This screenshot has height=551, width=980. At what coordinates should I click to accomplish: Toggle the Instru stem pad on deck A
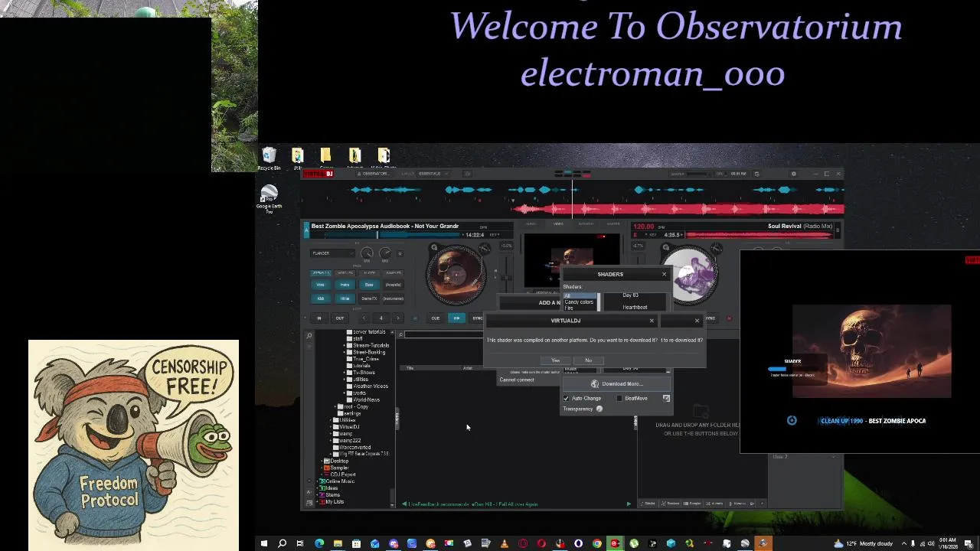pyautogui.click(x=345, y=285)
